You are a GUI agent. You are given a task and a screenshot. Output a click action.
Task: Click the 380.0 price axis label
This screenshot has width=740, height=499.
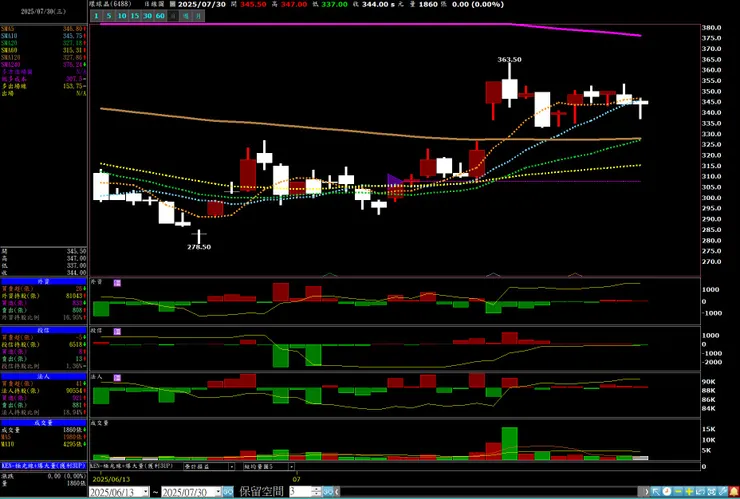pos(712,27)
